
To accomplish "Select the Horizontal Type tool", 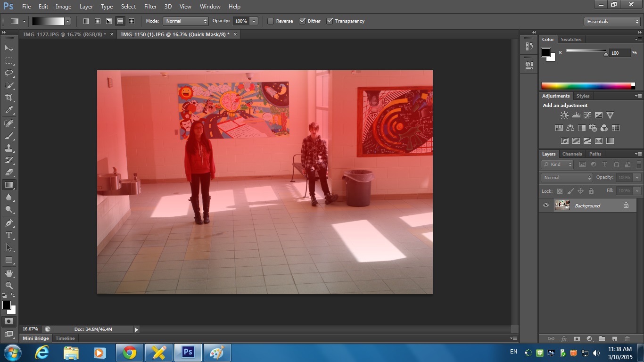I will pyautogui.click(x=9, y=235).
